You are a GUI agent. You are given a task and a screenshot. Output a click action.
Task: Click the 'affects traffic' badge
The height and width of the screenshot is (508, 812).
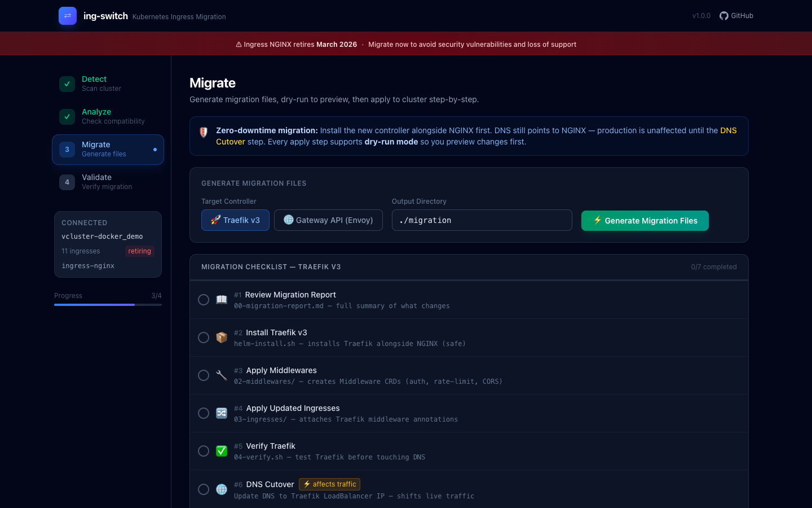tap(329, 484)
